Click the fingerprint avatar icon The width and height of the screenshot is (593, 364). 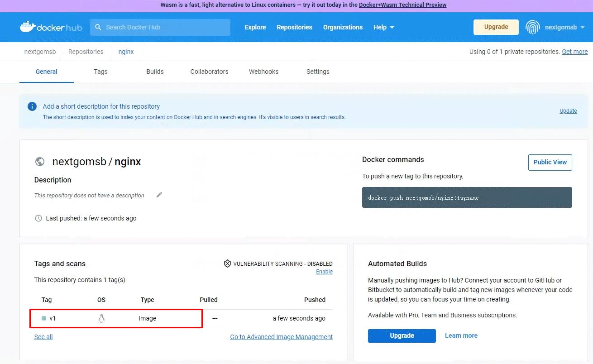[x=533, y=27]
